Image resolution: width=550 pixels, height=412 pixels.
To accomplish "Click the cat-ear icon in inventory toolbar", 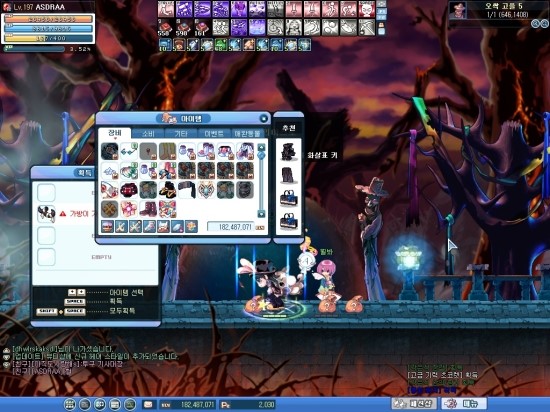I will pos(163,227).
